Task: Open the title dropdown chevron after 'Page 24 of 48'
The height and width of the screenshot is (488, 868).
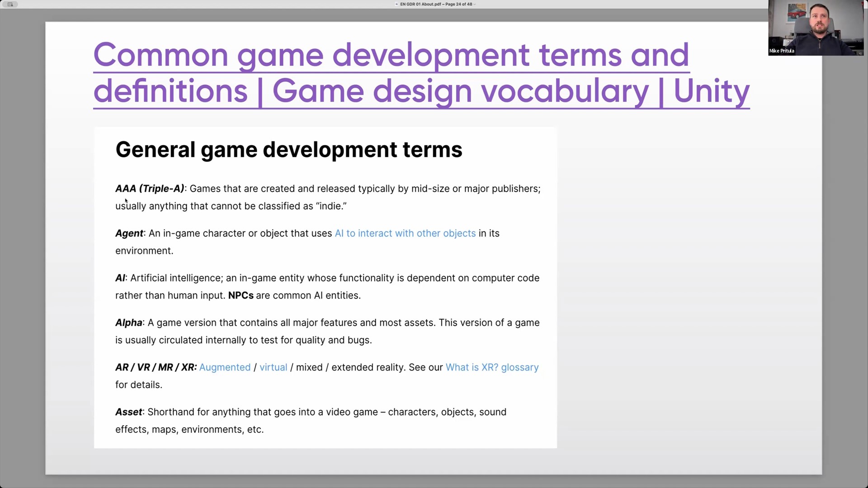Action: 474,4
